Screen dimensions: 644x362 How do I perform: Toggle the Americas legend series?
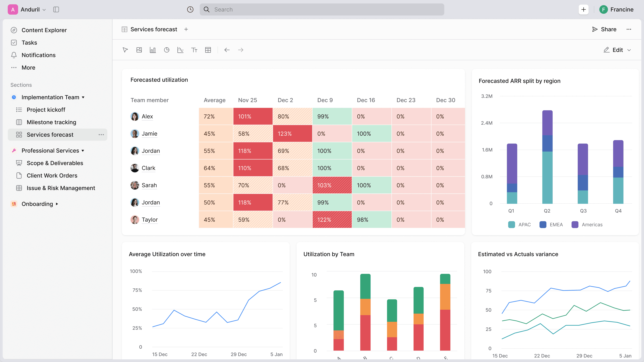[x=592, y=225]
